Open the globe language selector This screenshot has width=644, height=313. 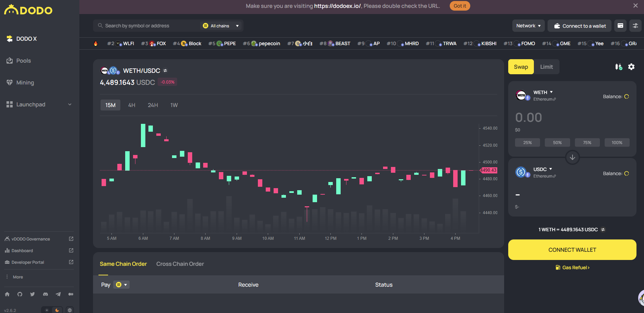[70, 310]
